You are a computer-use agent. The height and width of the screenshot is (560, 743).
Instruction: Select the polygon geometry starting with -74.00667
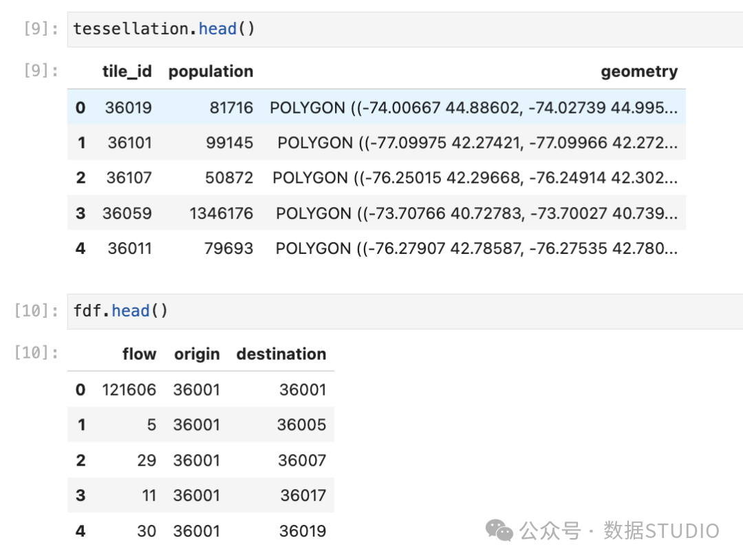coord(474,107)
